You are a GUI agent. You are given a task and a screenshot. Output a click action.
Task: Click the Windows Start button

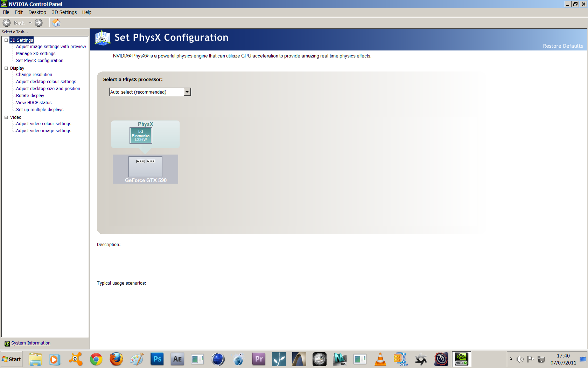coord(12,359)
